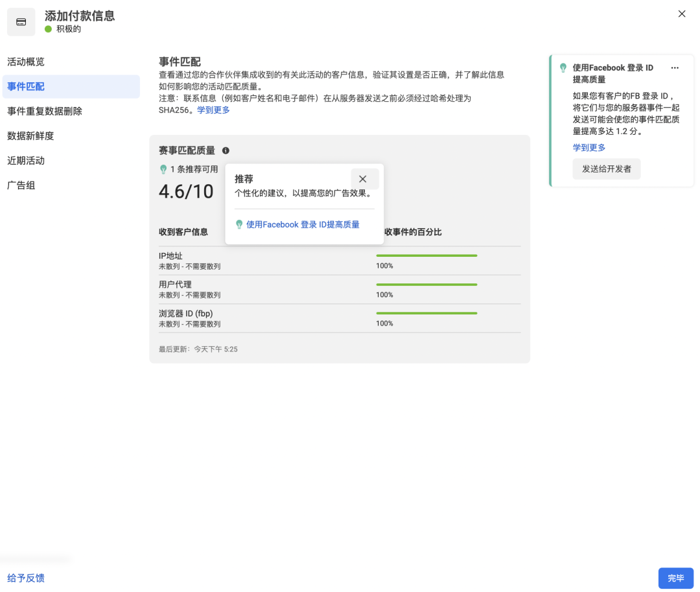Click the lightbulb icon inside the 推荐 popup
This screenshot has height=592, width=700.
click(239, 224)
